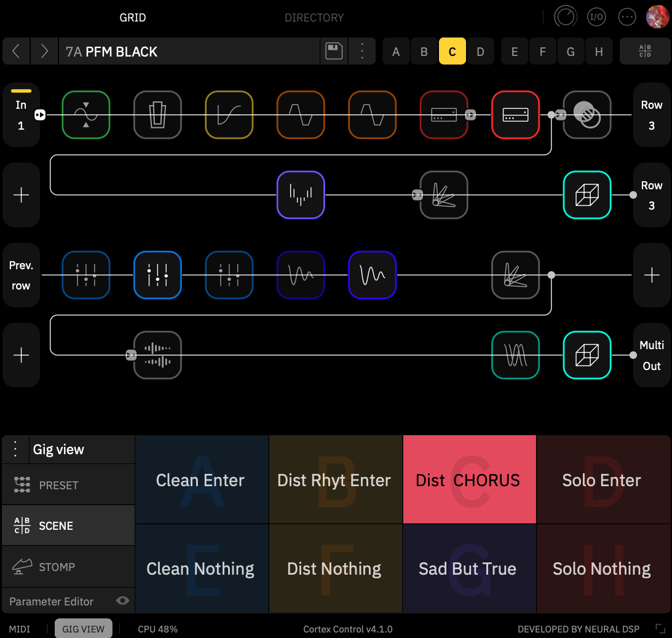Switch to scene G button
Viewport: 672px width, 638px height.
571,52
